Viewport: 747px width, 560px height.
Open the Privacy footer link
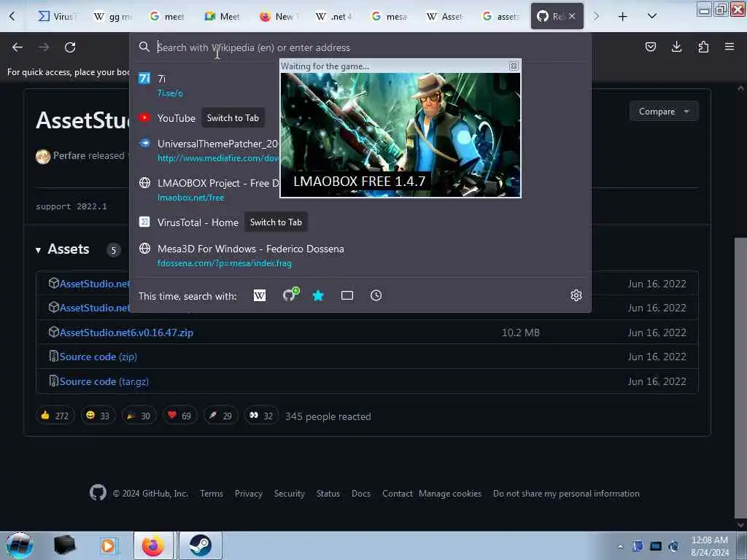pos(249,494)
